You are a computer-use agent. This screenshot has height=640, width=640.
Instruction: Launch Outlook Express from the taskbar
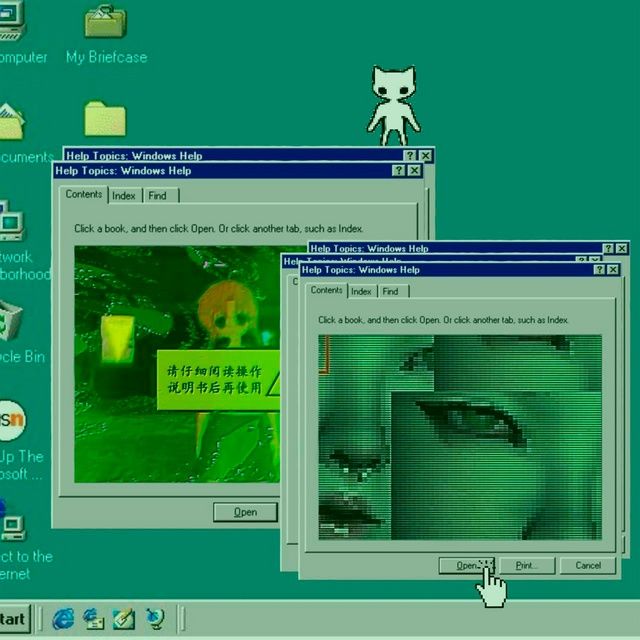pyautogui.click(x=94, y=617)
